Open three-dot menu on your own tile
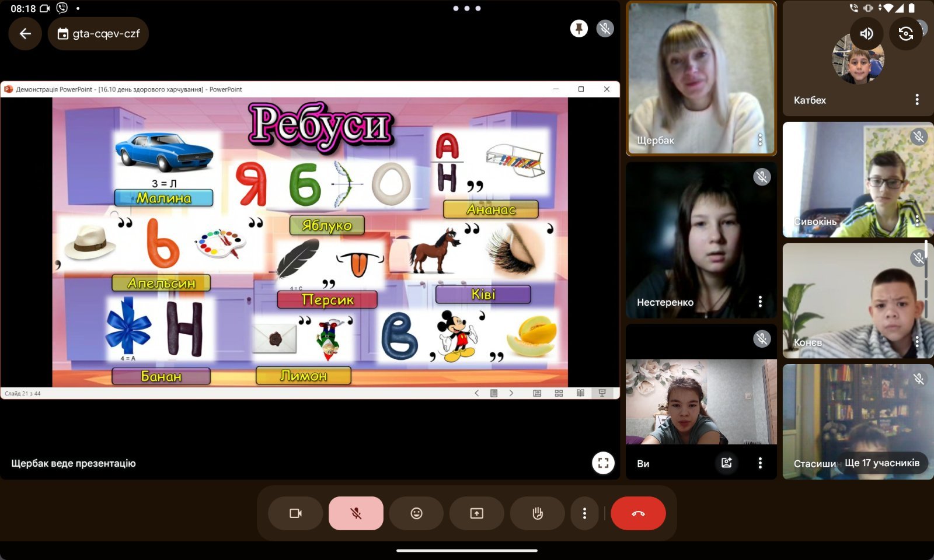934x560 pixels. pyautogui.click(x=759, y=463)
